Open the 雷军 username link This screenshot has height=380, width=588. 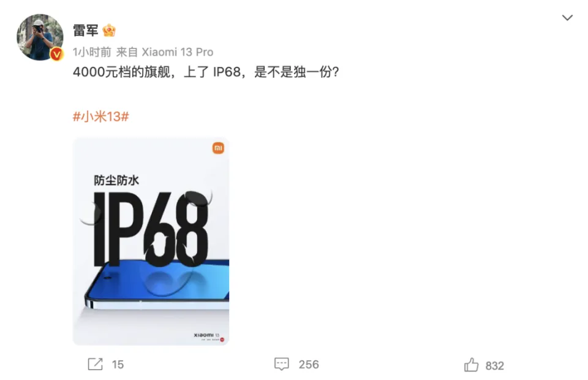click(86, 31)
